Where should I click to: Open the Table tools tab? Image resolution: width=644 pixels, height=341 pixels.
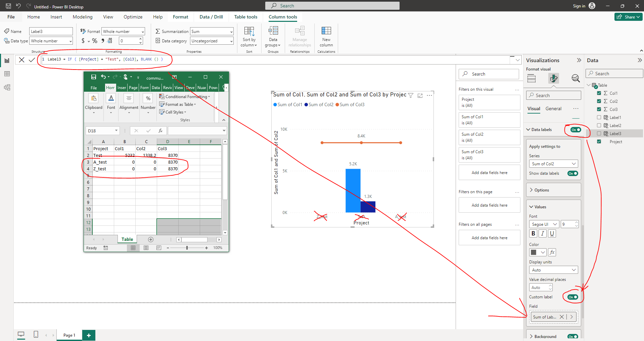(246, 17)
